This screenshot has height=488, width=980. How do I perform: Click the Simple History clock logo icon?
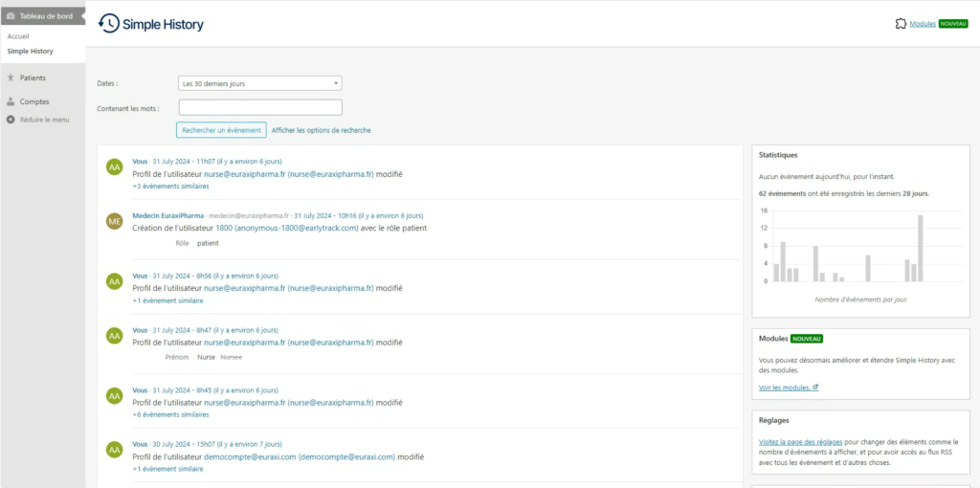coord(109,24)
